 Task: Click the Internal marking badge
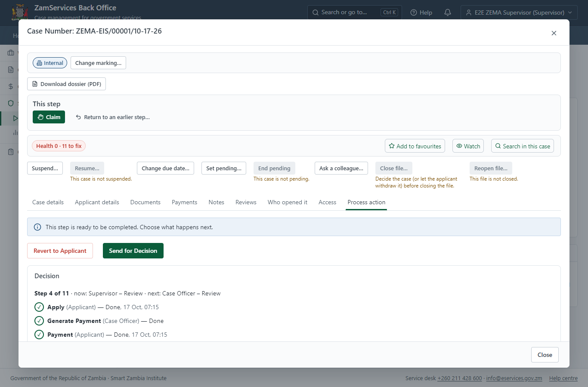tap(50, 63)
